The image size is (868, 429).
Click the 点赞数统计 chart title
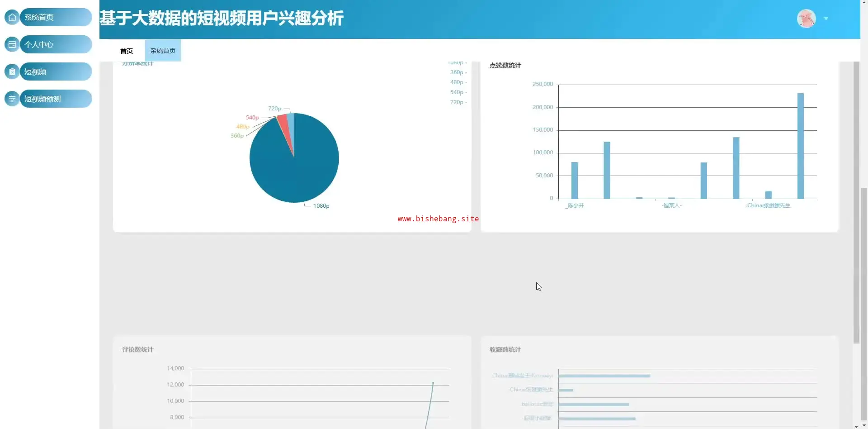coord(505,65)
